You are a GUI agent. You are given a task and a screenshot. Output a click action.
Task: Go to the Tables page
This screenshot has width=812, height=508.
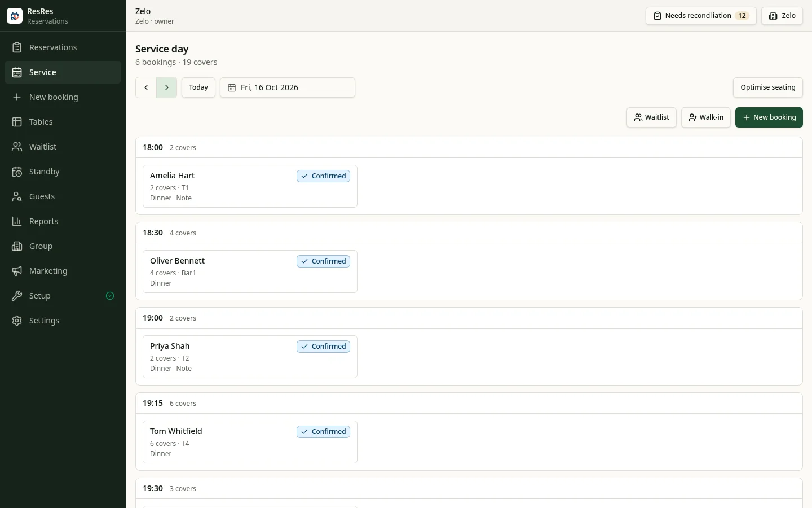63,122
